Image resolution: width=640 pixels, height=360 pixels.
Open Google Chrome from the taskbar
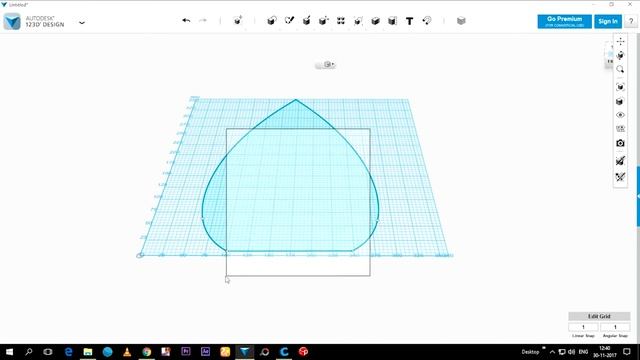(x=147, y=351)
